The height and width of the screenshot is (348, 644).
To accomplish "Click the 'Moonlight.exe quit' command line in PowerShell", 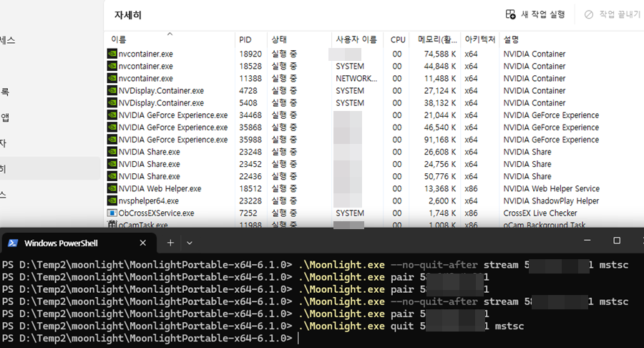I will pos(263,327).
